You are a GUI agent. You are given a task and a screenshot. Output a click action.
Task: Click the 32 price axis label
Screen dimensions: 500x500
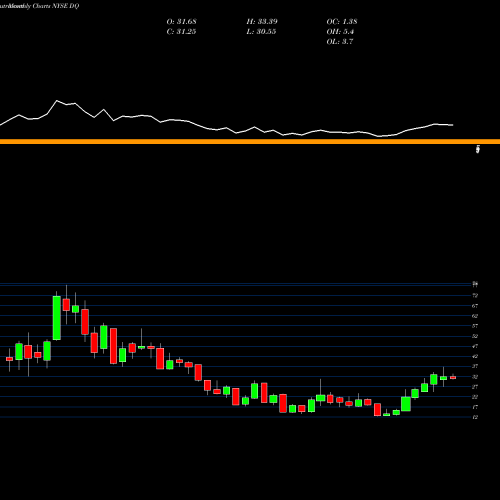(475, 377)
